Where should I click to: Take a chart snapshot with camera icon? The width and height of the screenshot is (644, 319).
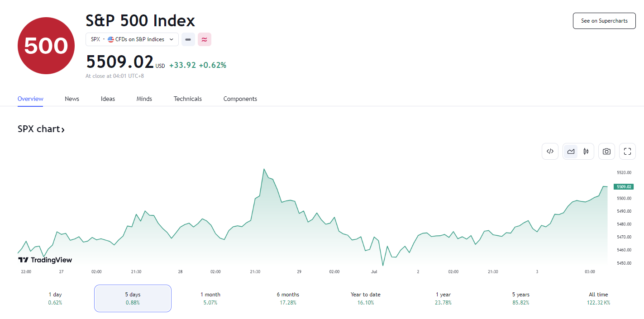(606, 152)
